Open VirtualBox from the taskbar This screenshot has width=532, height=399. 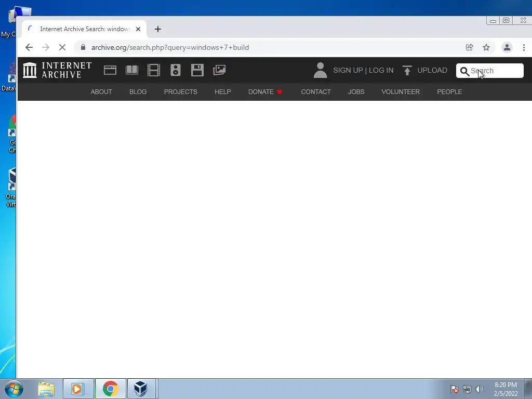point(141,389)
